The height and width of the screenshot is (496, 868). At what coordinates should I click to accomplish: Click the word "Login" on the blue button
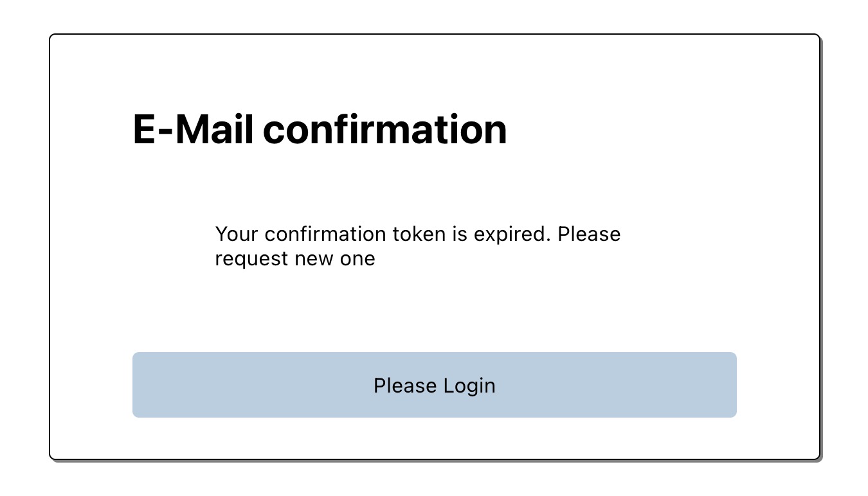coord(469,385)
